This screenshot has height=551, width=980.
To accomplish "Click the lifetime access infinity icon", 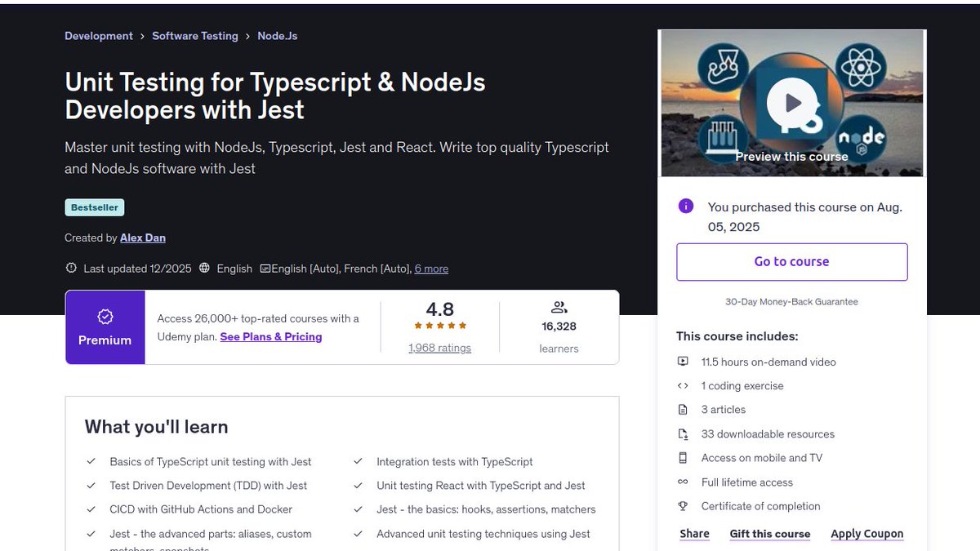I will pos(683,482).
